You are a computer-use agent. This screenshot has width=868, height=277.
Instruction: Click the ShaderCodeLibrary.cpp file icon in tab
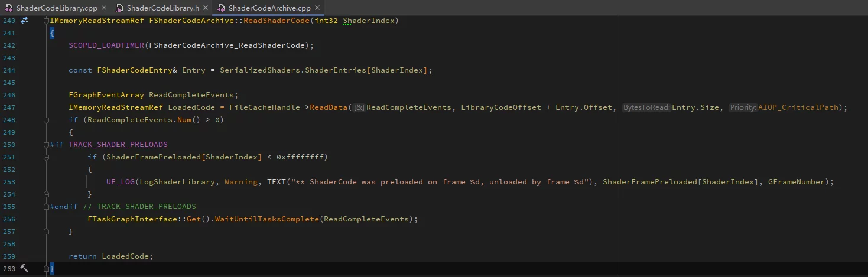(9, 8)
